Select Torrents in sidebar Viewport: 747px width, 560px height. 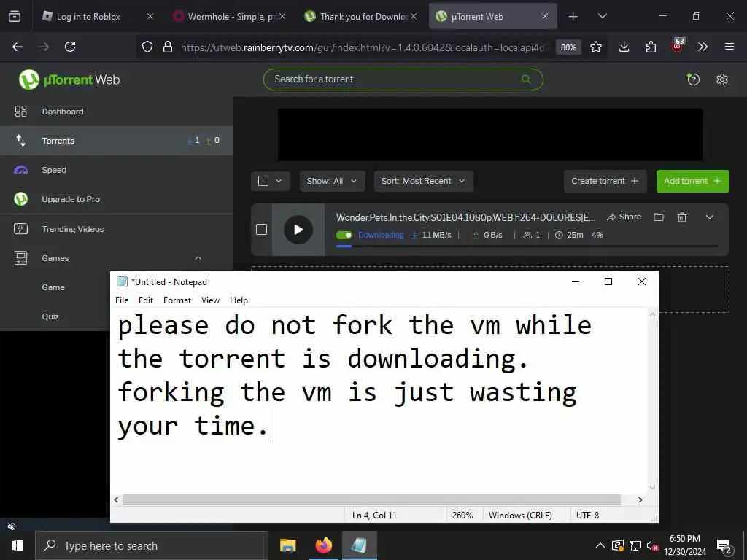(117, 141)
